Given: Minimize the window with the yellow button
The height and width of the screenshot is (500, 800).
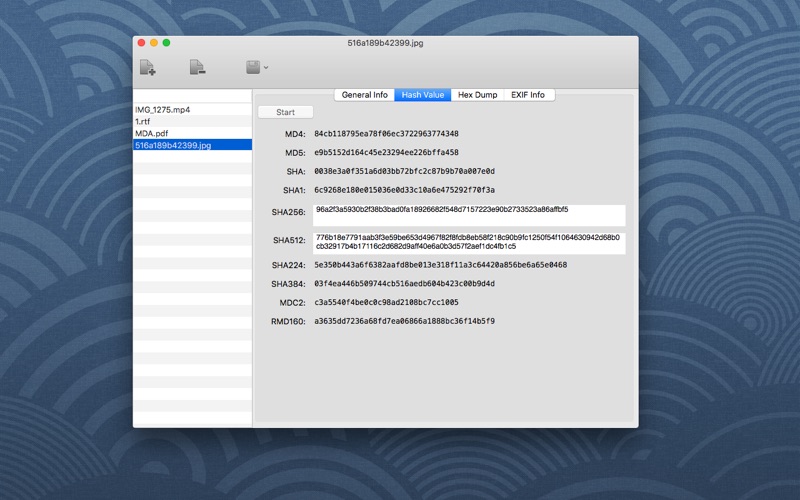Looking at the screenshot, I should [x=154, y=43].
